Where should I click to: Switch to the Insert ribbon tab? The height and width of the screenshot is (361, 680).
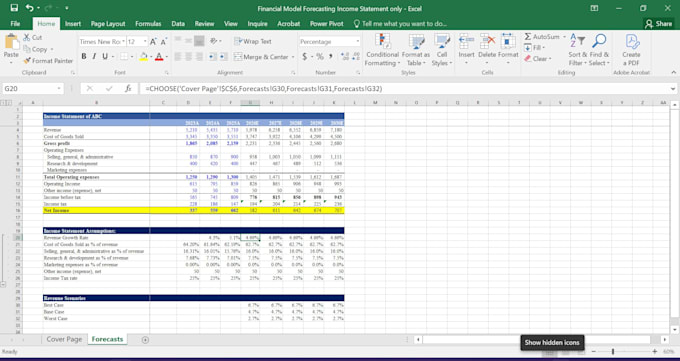coord(73,24)
